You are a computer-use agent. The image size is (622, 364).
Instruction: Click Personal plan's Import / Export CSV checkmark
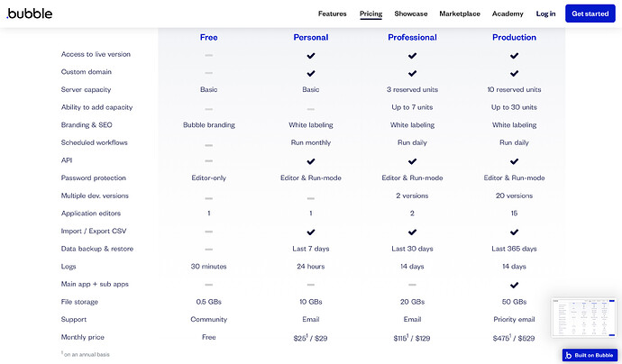coord(311,232)
